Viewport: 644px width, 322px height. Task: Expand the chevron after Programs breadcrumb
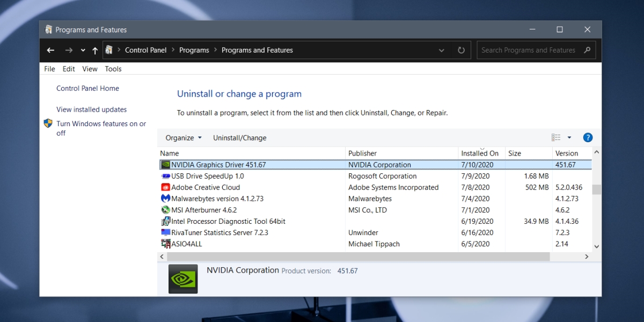(x=215, y=50)
